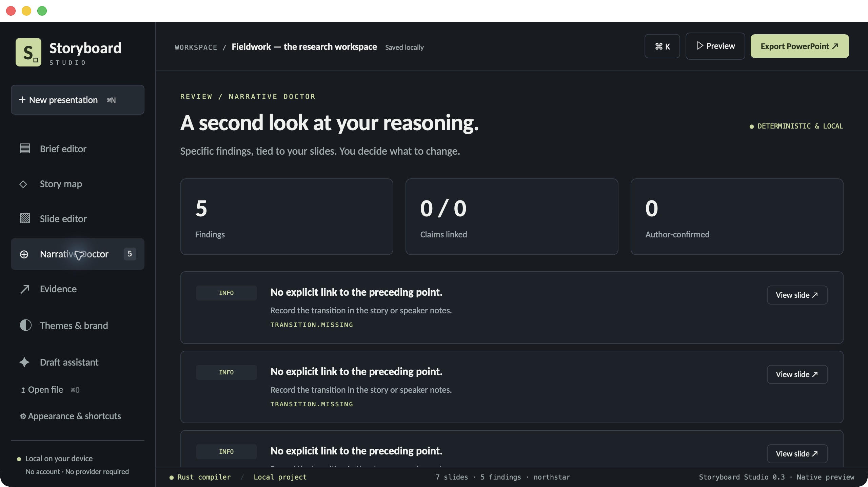Open the Slide editor hatched icon
The image size is (868, 487).
pyautogui.click(x=25, y=218)
